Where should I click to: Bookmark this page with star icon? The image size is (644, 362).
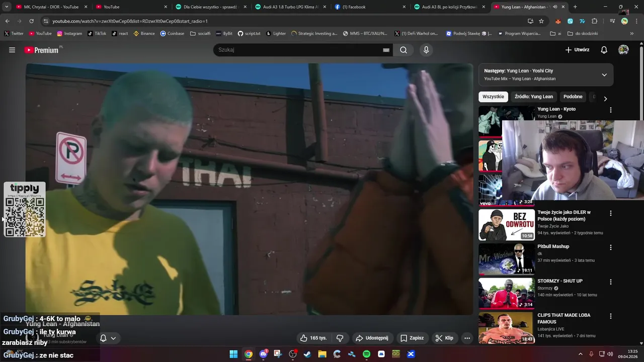[541, 21]
